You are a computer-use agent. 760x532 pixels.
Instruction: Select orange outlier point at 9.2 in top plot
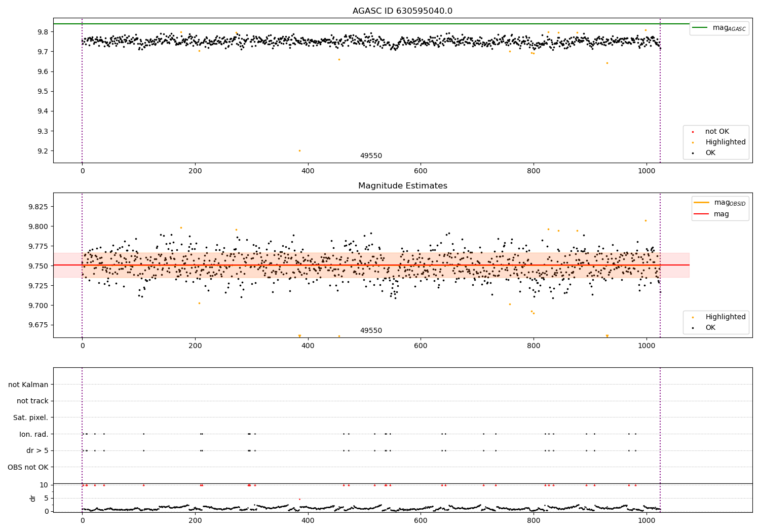pyautogui.click(x=299, y=150)
